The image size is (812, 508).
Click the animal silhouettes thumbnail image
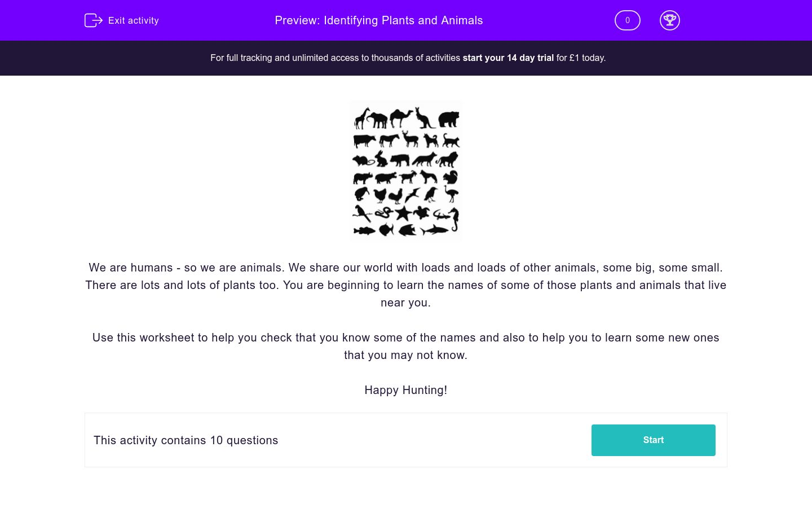pos(405,170)
